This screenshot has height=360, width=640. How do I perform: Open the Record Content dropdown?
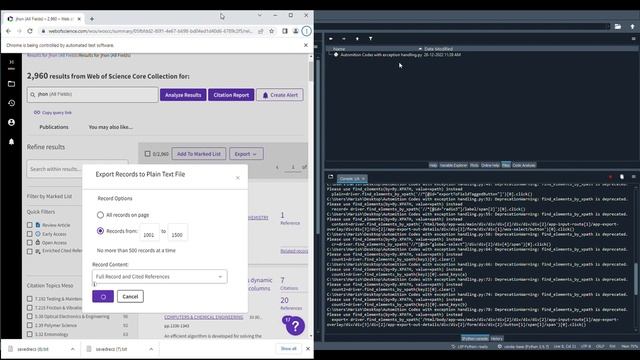click(x=160, y=277)
